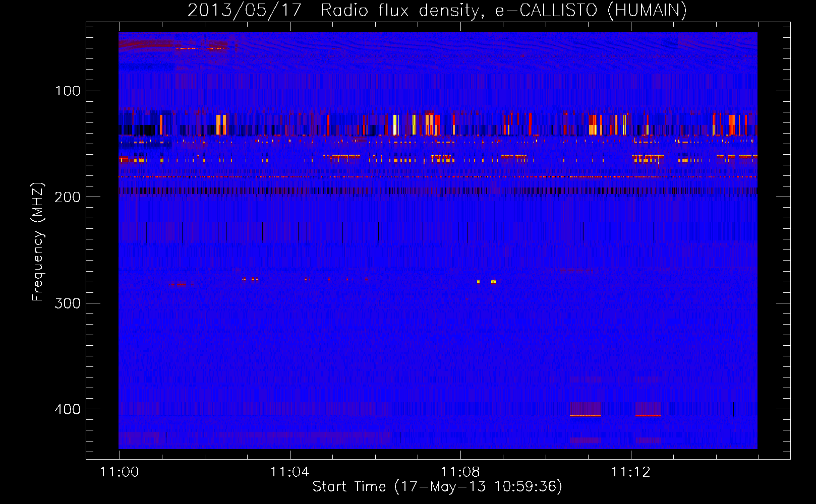
Task: Click the 400 frequency tick label
Action: 68,409
